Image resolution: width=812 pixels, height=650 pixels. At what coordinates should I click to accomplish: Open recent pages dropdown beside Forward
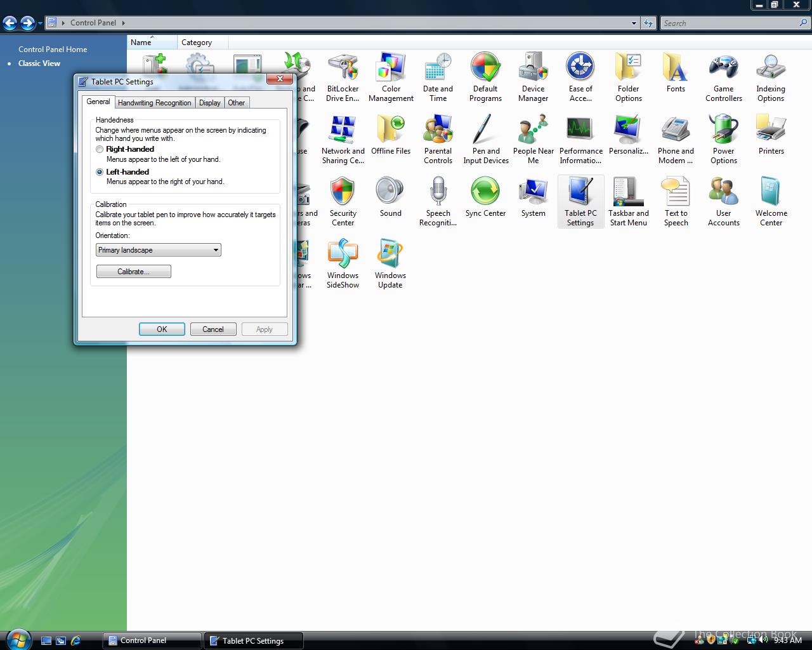40,23
